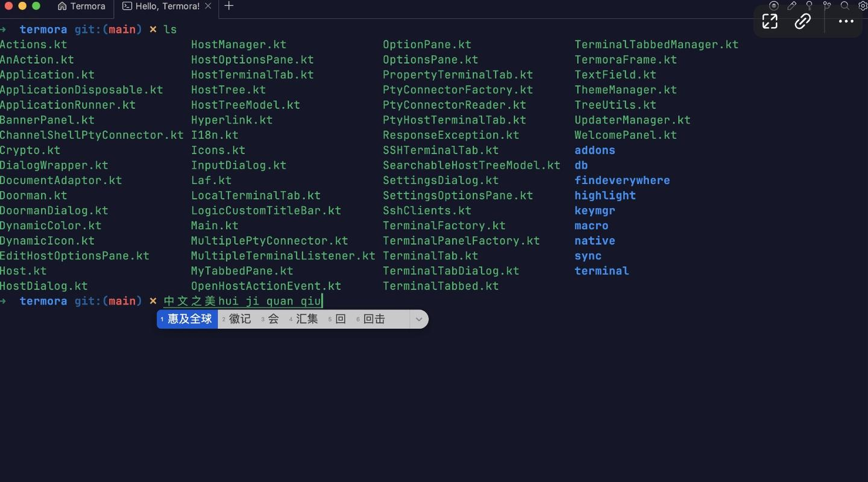Click the branch-shaped toolbar icon
This screenshot has height=482, width=868.
click(827, 5)
